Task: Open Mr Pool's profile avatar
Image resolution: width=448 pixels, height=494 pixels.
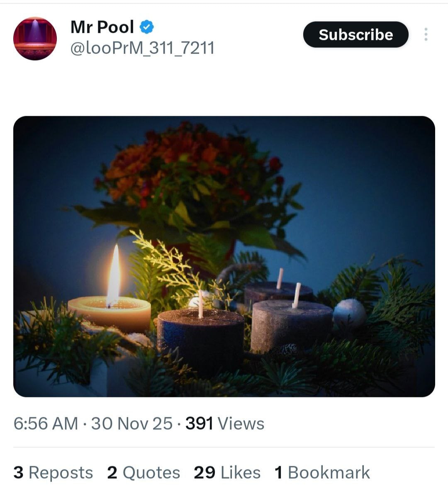Action: click(x=35, y=39)
